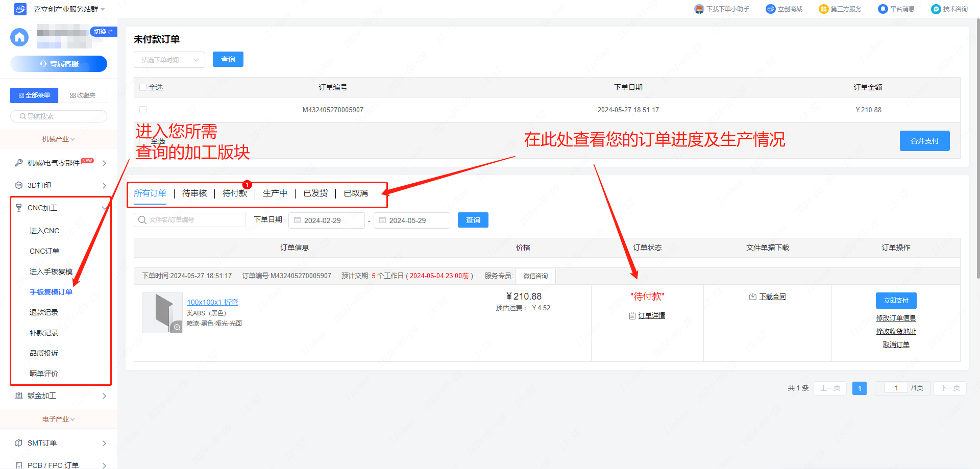Open the 修改收货地址 link

point(896,331)
